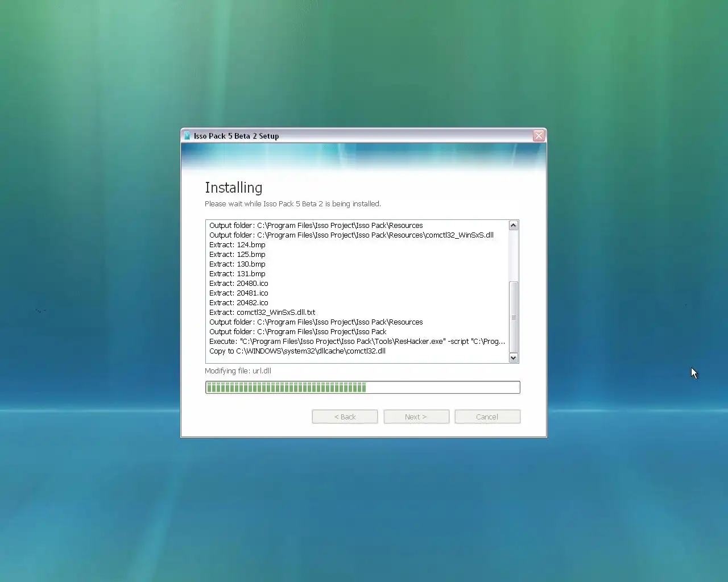Click the Next button
This screenshot has height=582, width=728.
coord(416,417)
